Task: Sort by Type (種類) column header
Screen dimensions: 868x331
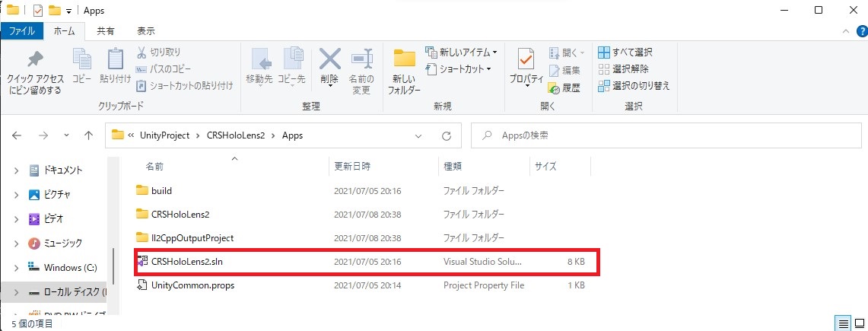Action: tap(453, 166)
